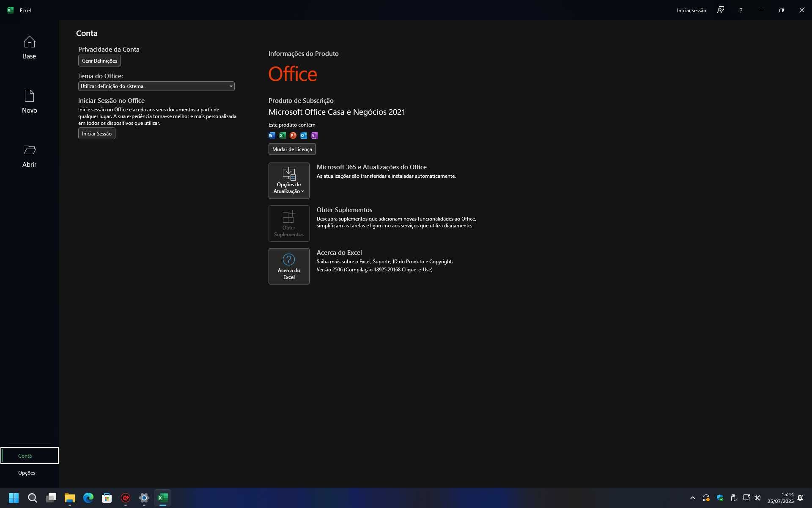Click the text 'Microsoft Office Casa e Negócios 2021'

tap(337, 112)
